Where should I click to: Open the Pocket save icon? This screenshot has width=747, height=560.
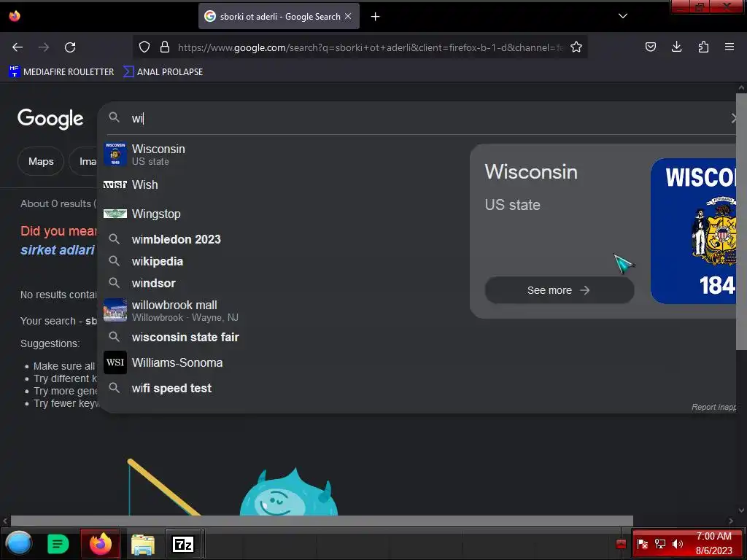coord(650,47)
